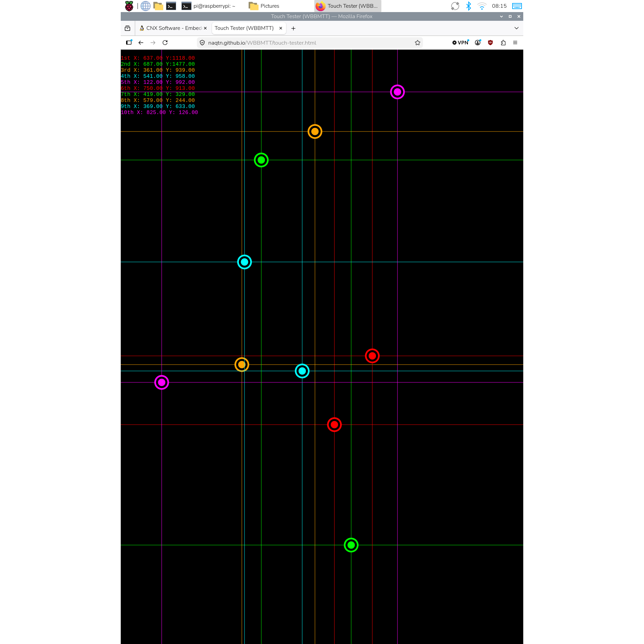The image size is (644, 644).
Task: Open the File Manager folder icon
Action: [158, 6]
